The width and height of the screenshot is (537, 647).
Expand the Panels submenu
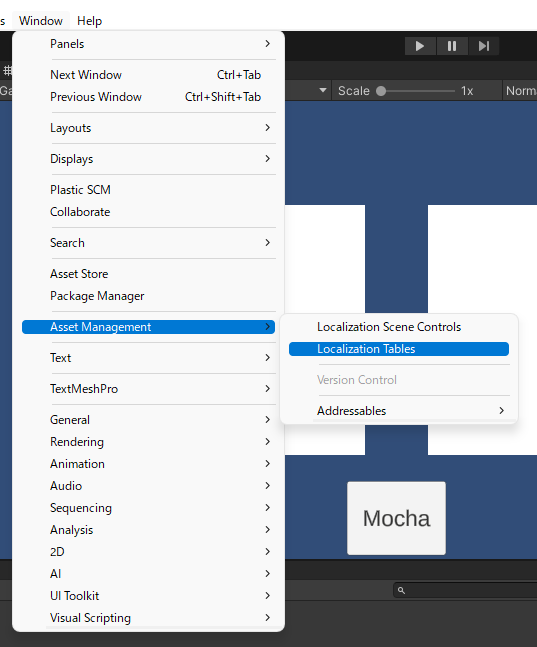click(149, 44)
